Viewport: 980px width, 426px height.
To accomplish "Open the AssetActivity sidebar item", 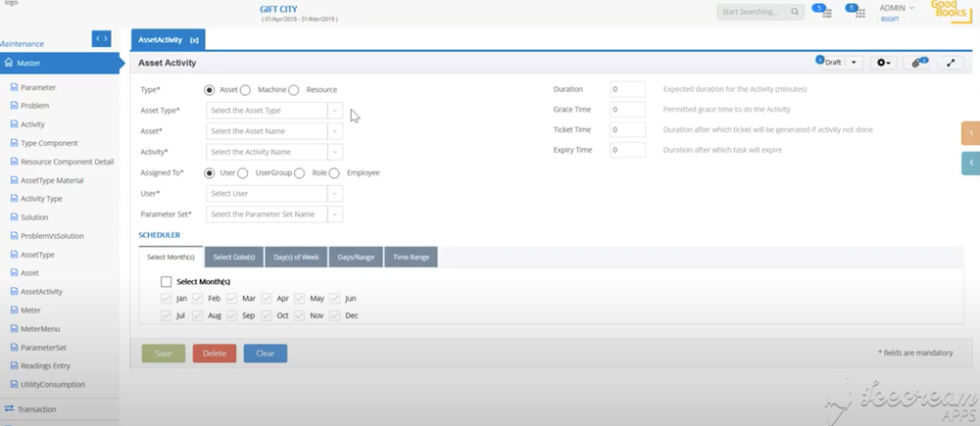I will tap(41, 292).
